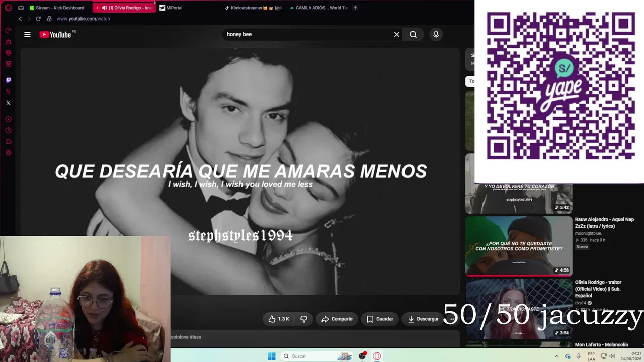Visit the moonlightblue. channel
Viewport: 644px width, 362px height.
(588, 233)
